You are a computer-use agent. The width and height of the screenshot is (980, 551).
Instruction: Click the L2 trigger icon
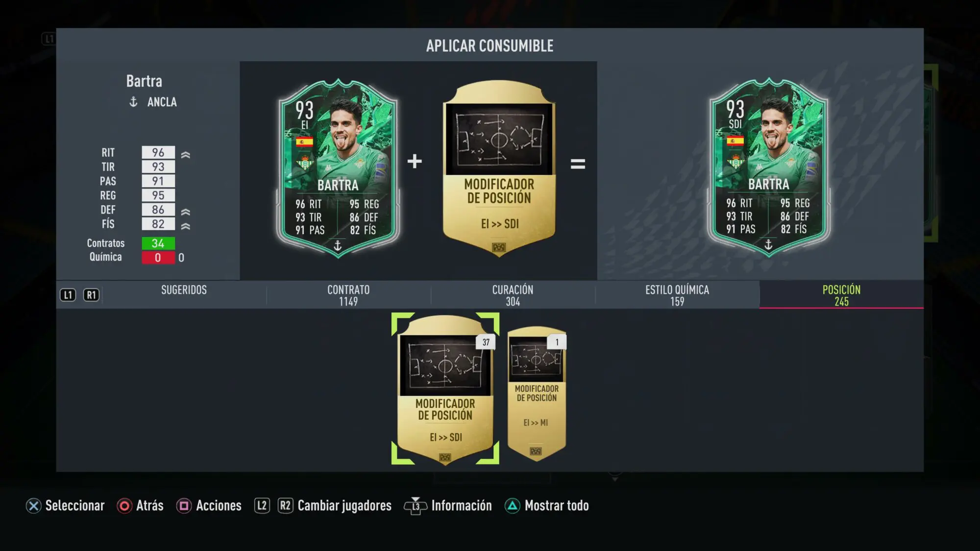262,505
